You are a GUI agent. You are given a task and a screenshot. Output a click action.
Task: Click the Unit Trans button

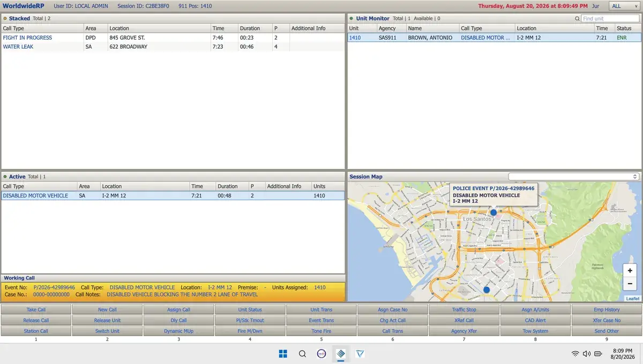(322, 309)
